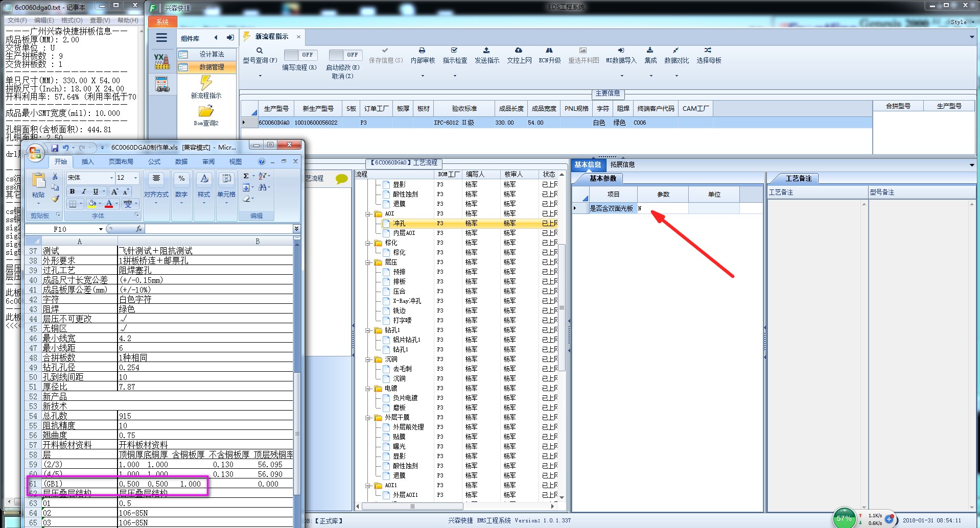This screenshot has width=980, height=528.
Task: Click the 数据对比 compare icon
Action: (675, 51)
